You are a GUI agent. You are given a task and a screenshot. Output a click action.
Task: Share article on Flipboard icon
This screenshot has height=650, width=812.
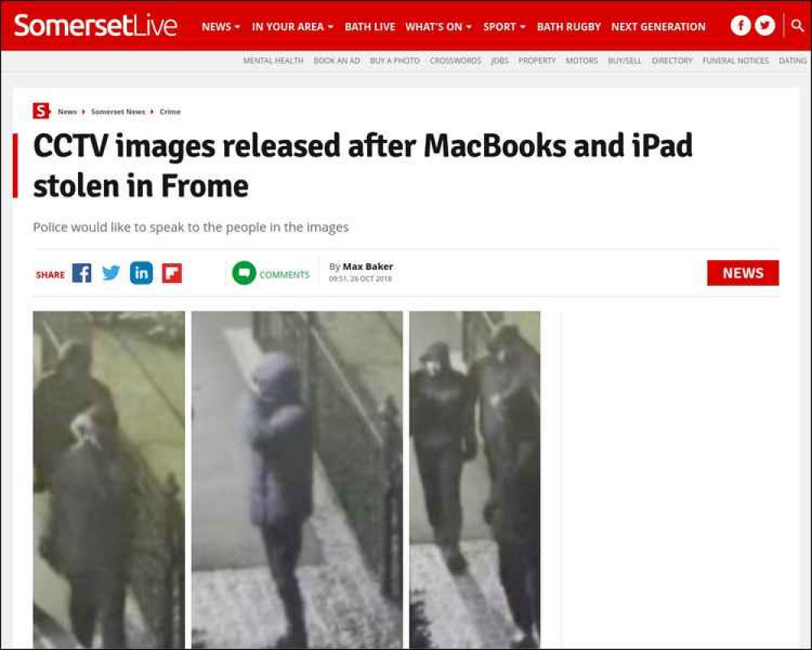click(172, 273)
